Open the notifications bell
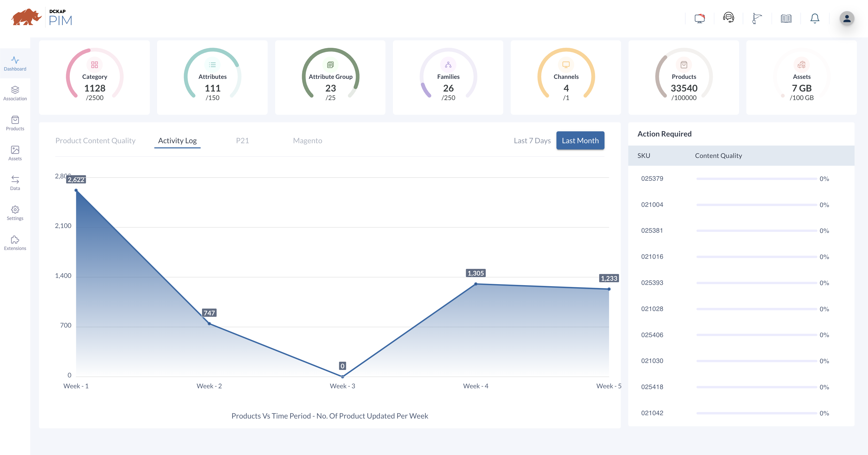 pyautogui.click(x=815, y=18)
